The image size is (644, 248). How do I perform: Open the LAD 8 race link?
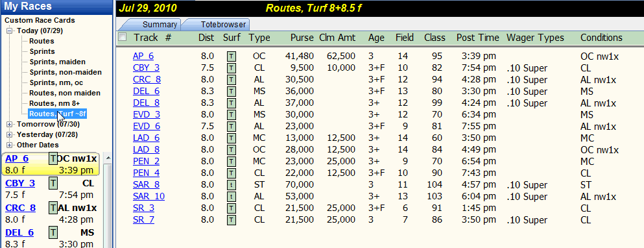tap(146, 150)
